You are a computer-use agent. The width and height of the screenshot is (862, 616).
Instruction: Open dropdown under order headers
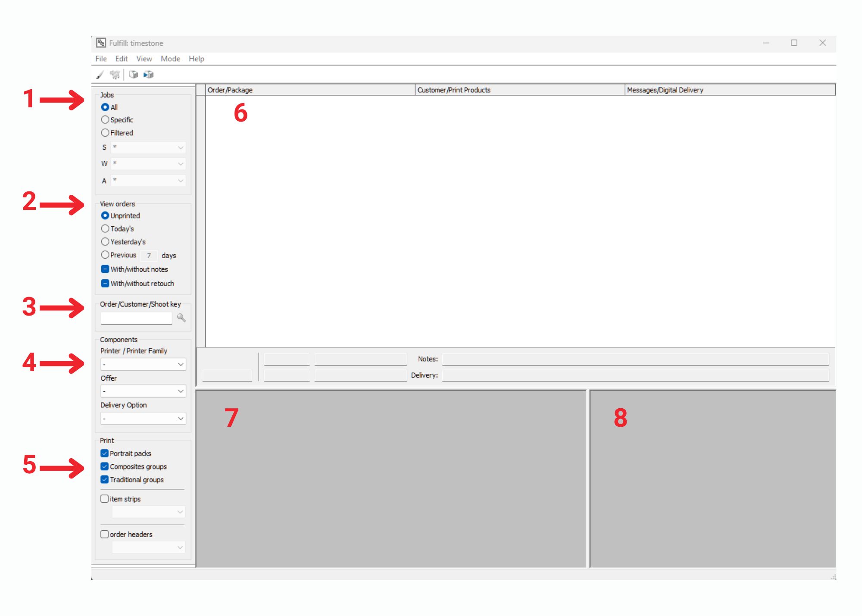point(149,547)
